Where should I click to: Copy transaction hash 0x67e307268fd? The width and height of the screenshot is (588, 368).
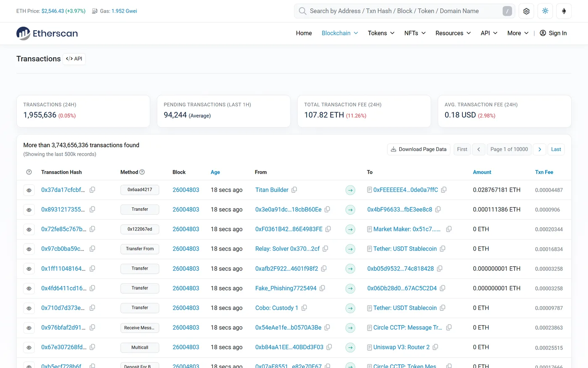pos(92,347)
